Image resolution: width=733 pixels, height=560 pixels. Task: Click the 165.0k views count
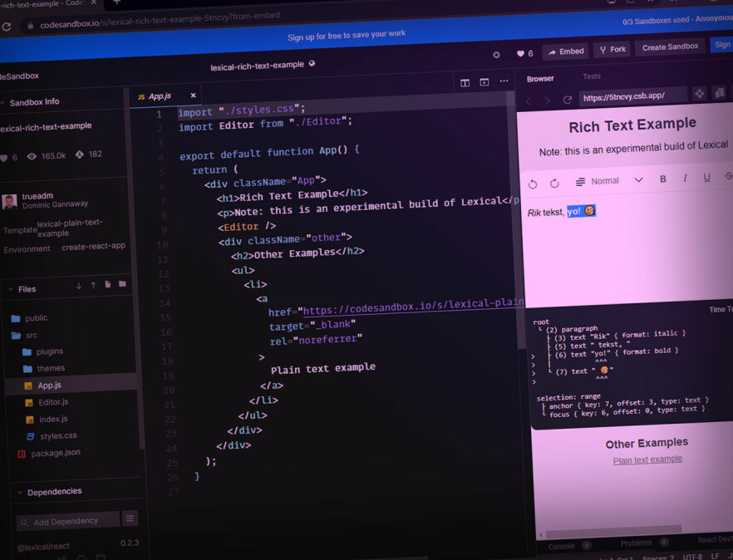(x=47, y=155)
